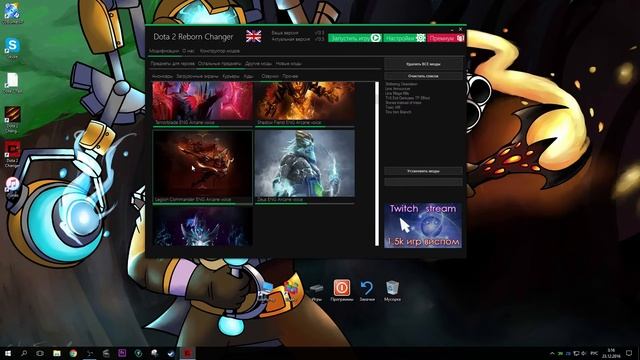Screen dimensions: 640x360
Task: Click the install mods button
Action: [423, 171]
